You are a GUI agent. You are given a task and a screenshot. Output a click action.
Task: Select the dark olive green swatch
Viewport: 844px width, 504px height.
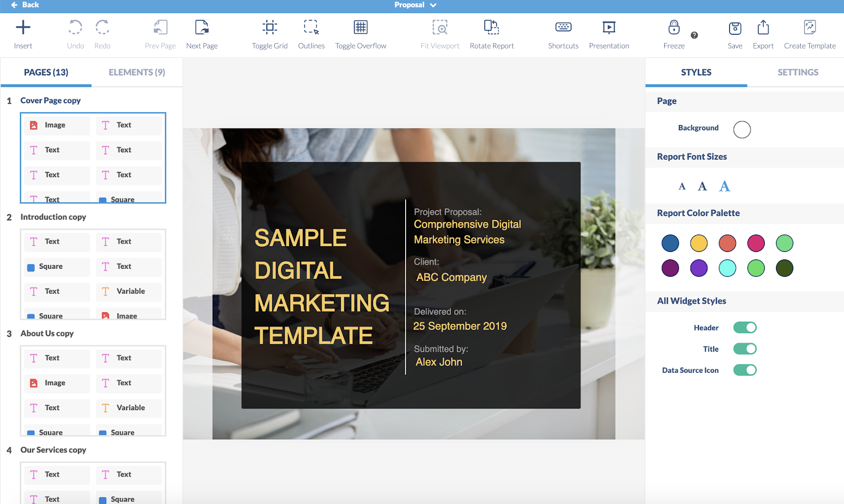pos(784,268)
